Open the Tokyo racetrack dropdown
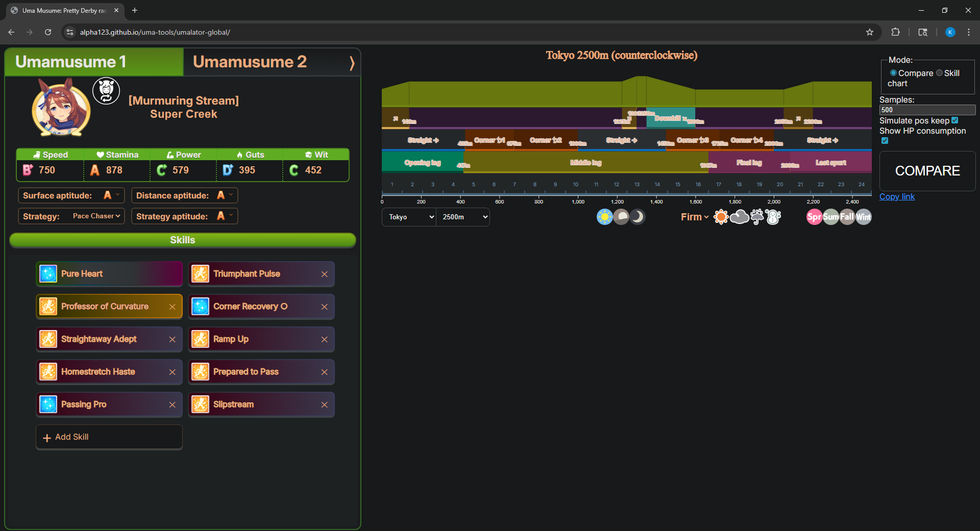The height and width of the screenshot is (531, 980). click(409, 217)
